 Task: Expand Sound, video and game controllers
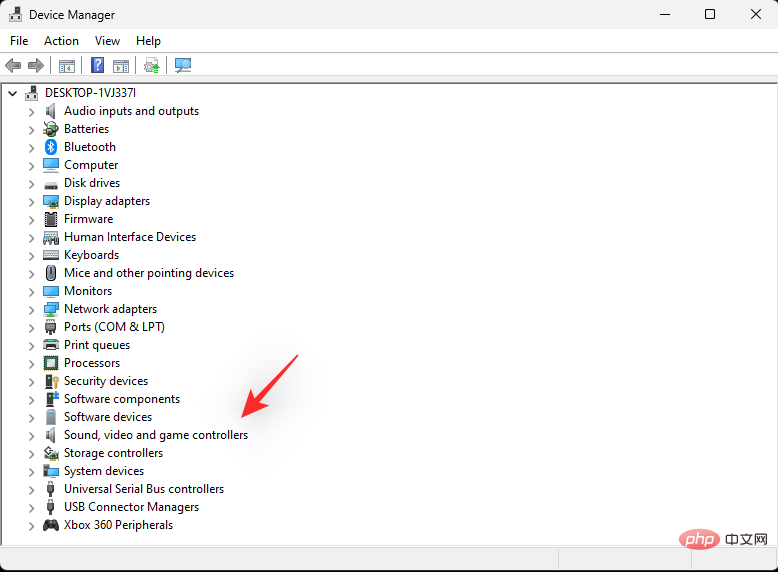coord(31,435)
